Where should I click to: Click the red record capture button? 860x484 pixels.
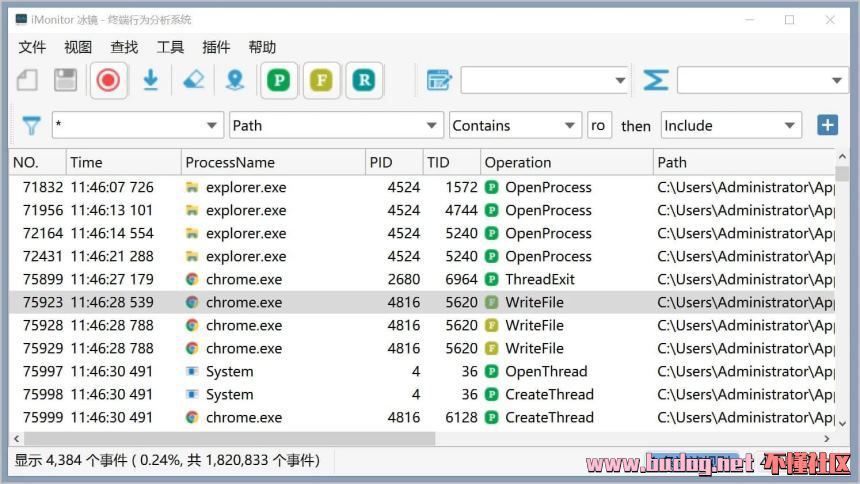point(108,81)
